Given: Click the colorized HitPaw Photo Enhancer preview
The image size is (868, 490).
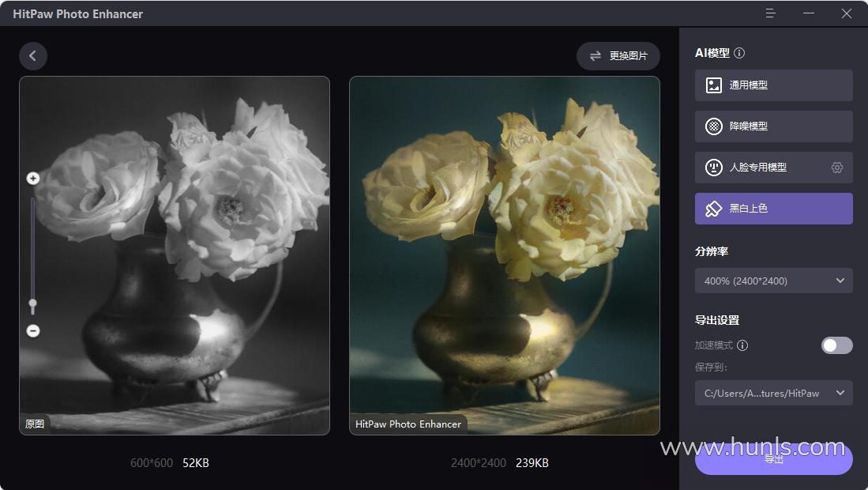Looking at the screenshot, I should [505, 256].
